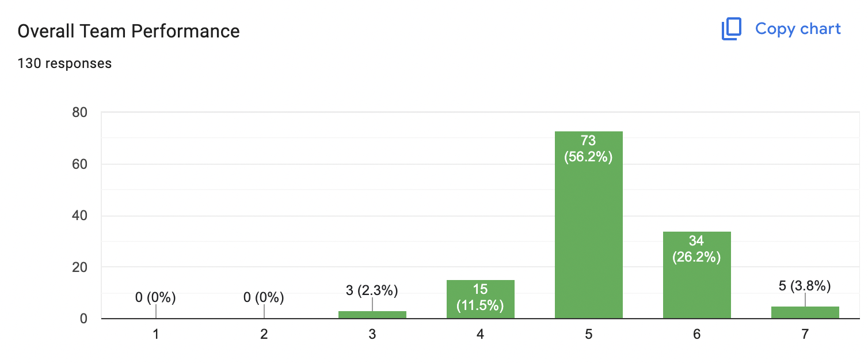The image size is (868, 363).
Task: Click the Overall Team Performance title
Action: [x=128, y=31]
